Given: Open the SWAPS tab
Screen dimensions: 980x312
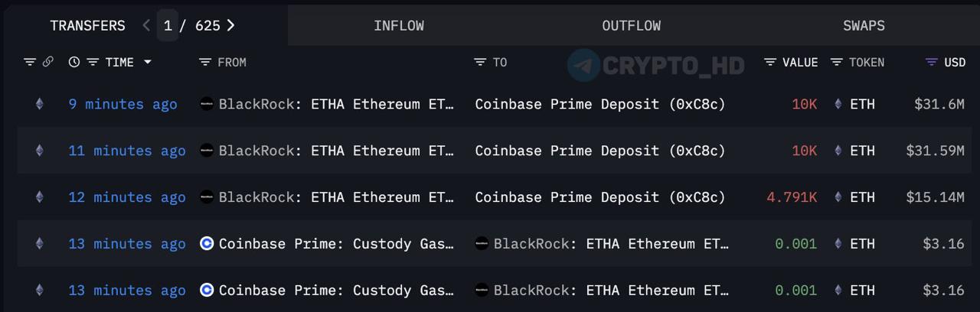Looking at the screenshot, I should pyautogui.click(x=864, y=25).
